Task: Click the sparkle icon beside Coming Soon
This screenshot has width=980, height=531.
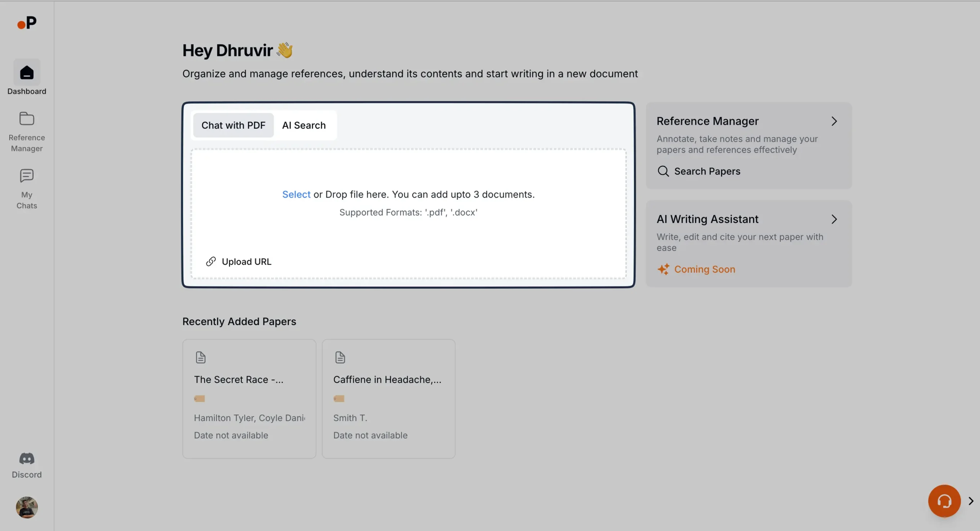Action: click(x=663, y=269)
